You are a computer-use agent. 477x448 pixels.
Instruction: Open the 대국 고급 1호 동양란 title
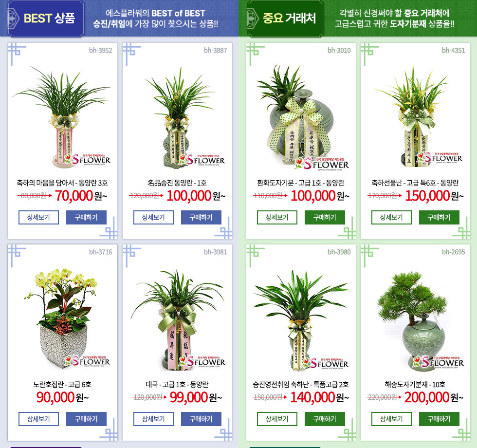click(x=177, y=384)
